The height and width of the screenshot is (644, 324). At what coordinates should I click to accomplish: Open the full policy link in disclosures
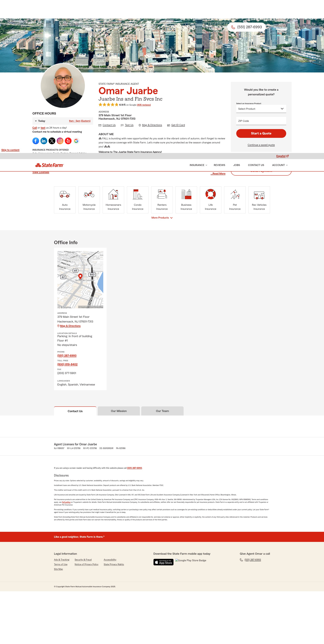(x=66, y=502)
